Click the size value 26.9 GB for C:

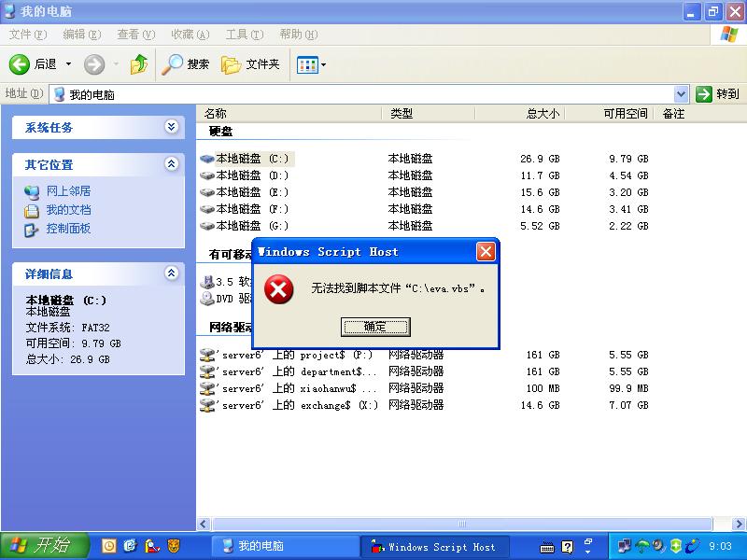pyautogui.click(x=540, y=159)
